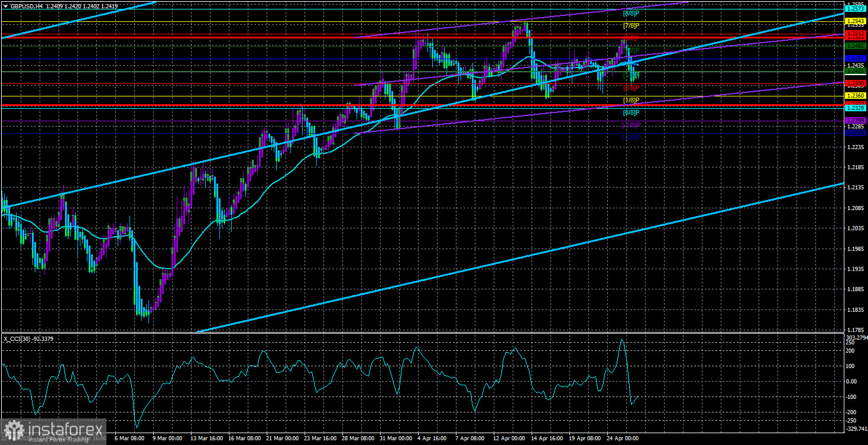The height and width of the screenshot is (445, 868).
Task: Select the 9 Mar 00:00 time label
Action: pyautogui.click(x=166, y=438)
